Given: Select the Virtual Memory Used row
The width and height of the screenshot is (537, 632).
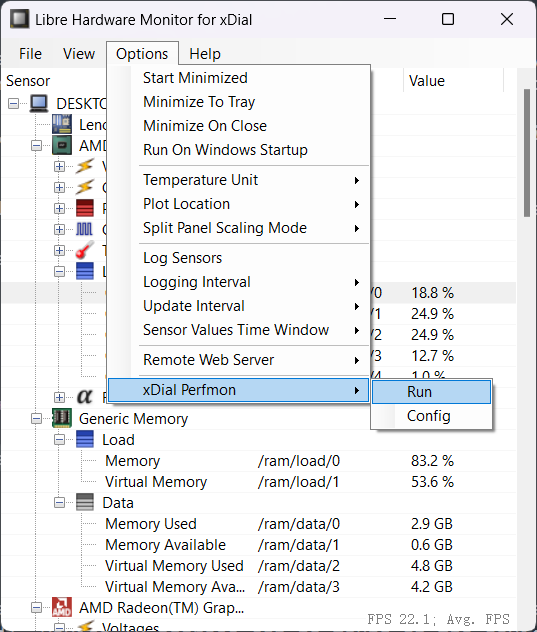Looking at the screenshot, I should click(258, 565).
